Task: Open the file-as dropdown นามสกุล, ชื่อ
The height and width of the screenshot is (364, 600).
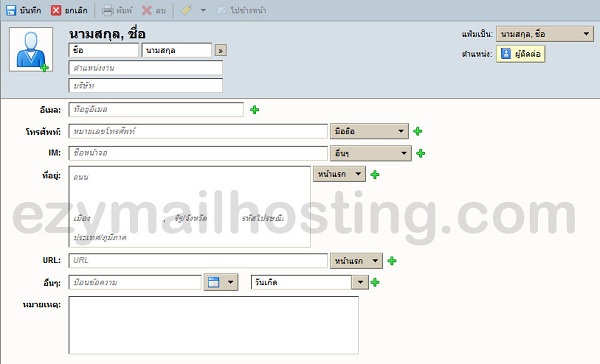Action: (x=545, y=34)
